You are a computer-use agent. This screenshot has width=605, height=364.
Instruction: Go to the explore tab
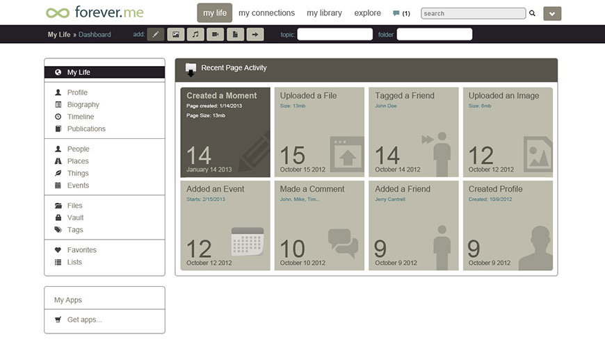point(367,13)
